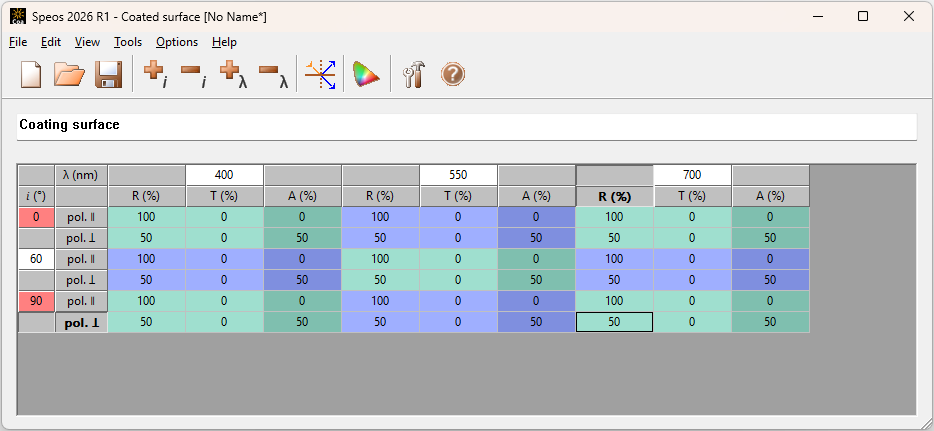Select the 400 wavelength cell
Image resolution: width=934 pixels, height=431 pixels.
(x=224, y=175)
